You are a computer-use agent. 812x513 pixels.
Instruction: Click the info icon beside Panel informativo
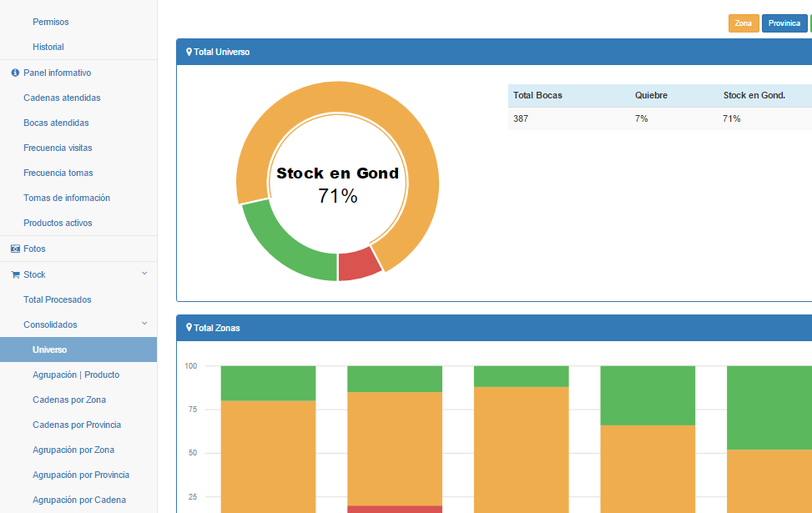tap(15, 73)
